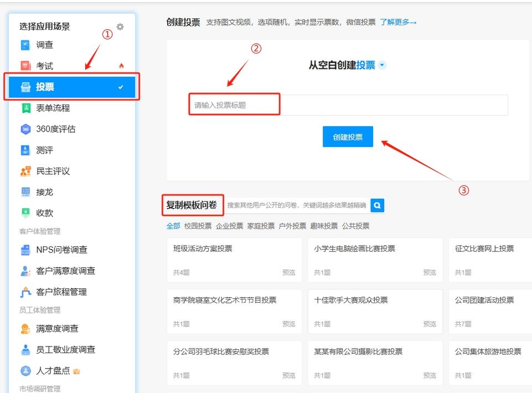Switch to the 企业投票 category tab
The image size is (532, 393).
point(230,226)
